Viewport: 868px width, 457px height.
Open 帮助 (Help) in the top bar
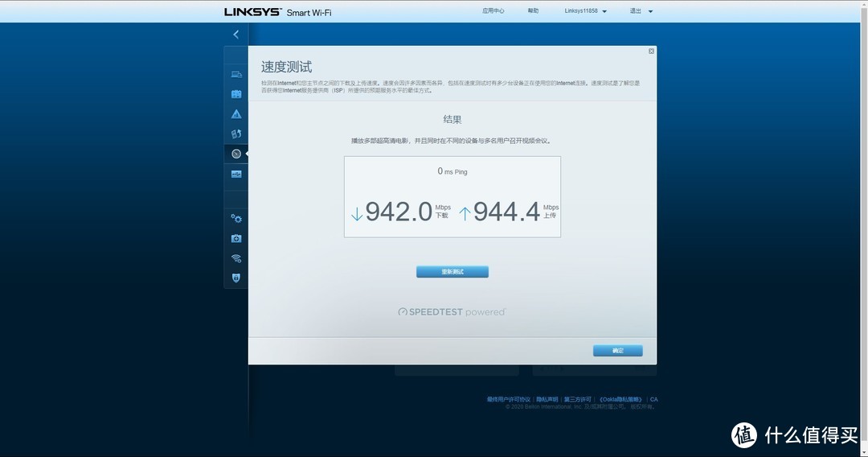533,11
